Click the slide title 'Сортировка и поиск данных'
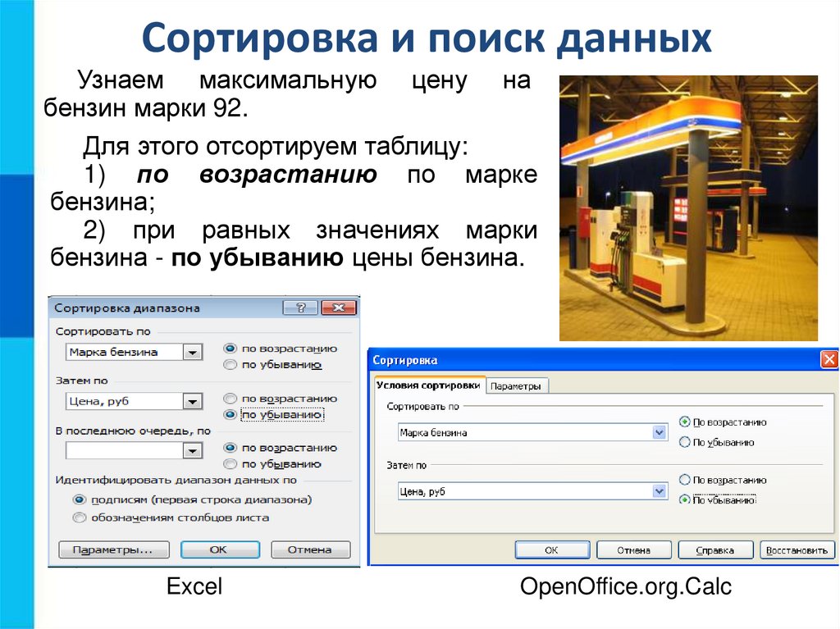This screenshot has width=840, height=629. [427, 38]
